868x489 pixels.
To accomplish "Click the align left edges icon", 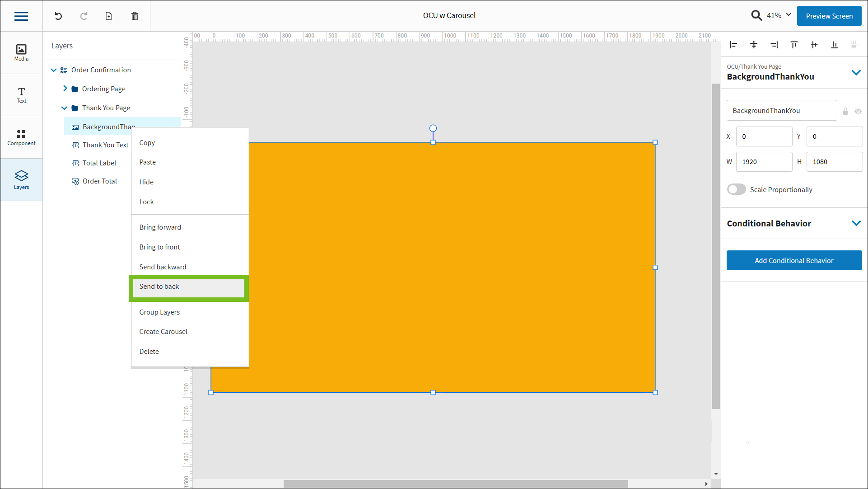I will [733, 45].
